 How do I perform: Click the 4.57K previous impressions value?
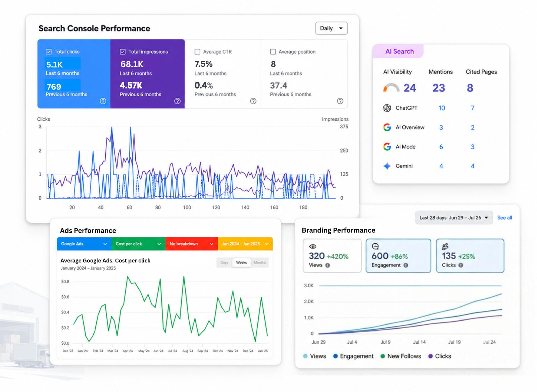click(x=131, y=86)
